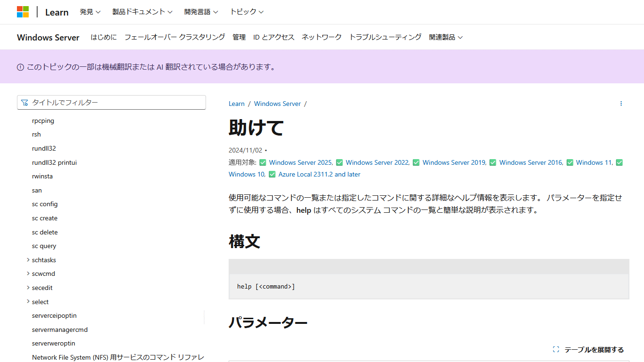The height and width of the screenshot is (362, 644).
Task: Open the three-dot more actions menu
Action: click(621, 104)
